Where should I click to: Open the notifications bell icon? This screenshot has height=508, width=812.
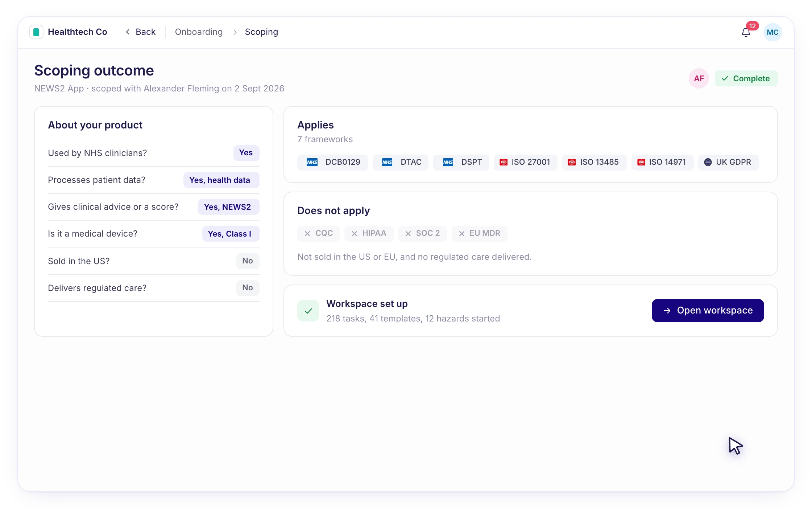point(746,32)
